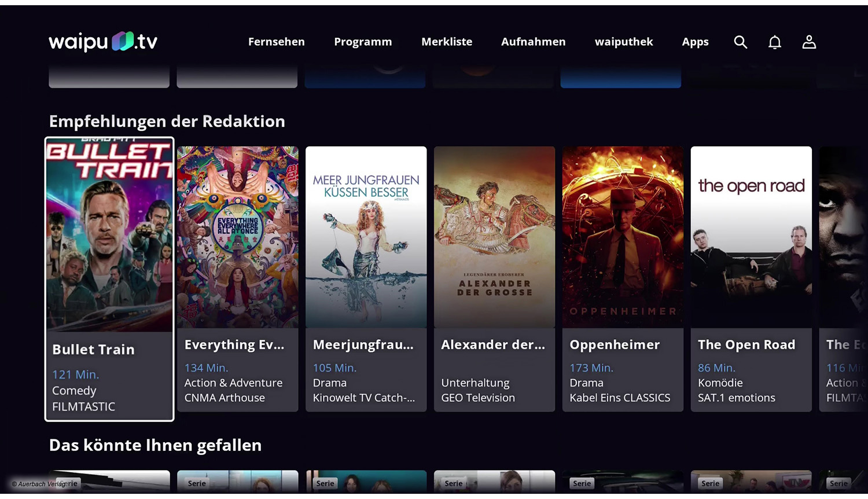Screen dimensions: 868x499
Task: Go to the Fernsehen menu item
Action: [276, 42]
